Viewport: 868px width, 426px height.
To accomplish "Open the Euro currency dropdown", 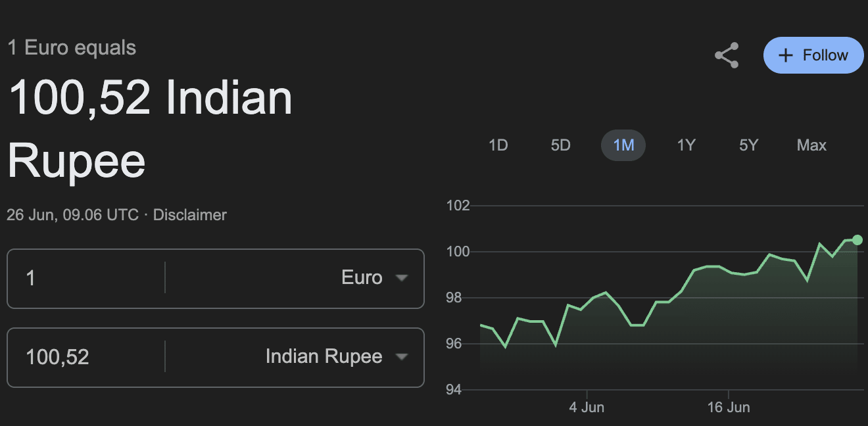I will pyautogui.click(x=362, y=278).
